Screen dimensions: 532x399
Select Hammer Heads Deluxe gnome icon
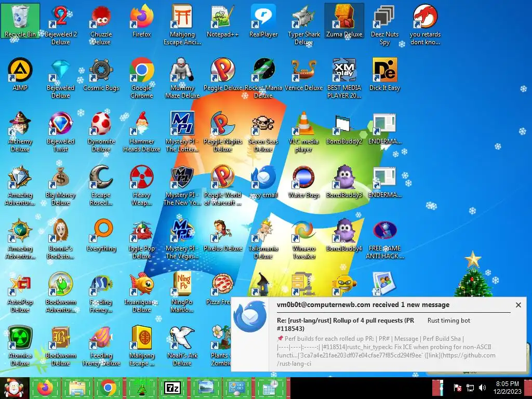pyautogui.click(x=141, y=131)
